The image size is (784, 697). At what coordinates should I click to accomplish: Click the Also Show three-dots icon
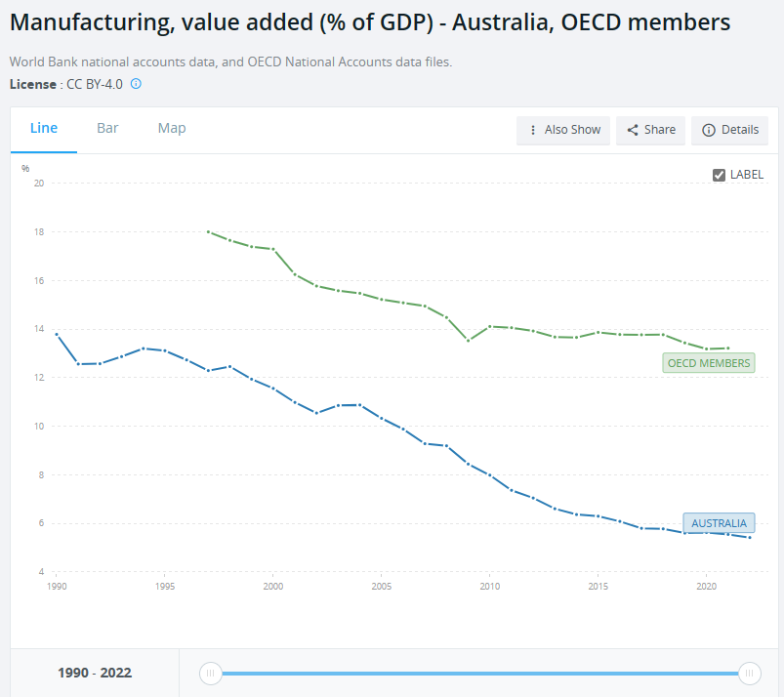click(x=532, y=130)
